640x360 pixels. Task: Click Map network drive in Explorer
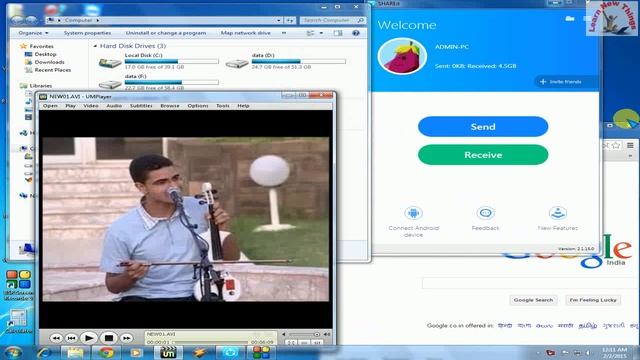[x=246, y=33]
